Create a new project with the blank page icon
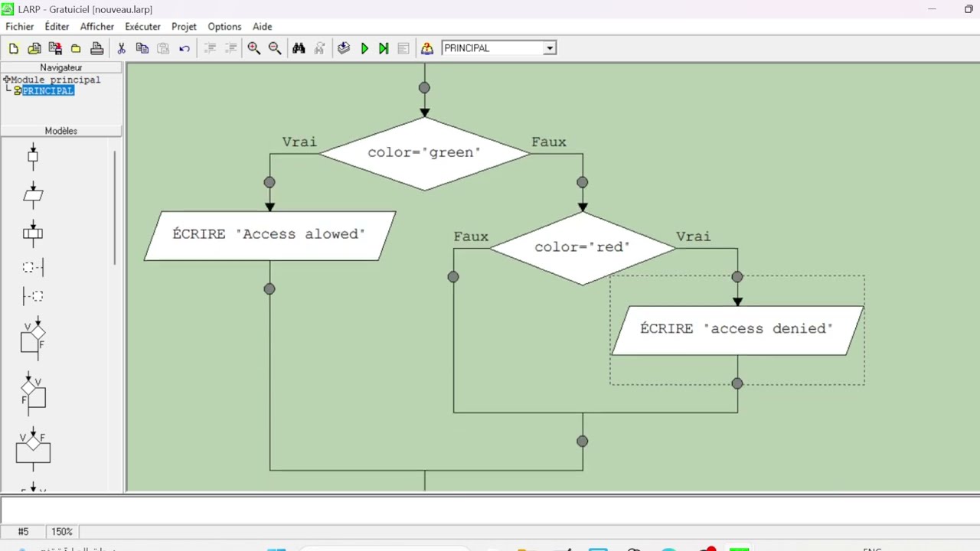 coord(14,48)
